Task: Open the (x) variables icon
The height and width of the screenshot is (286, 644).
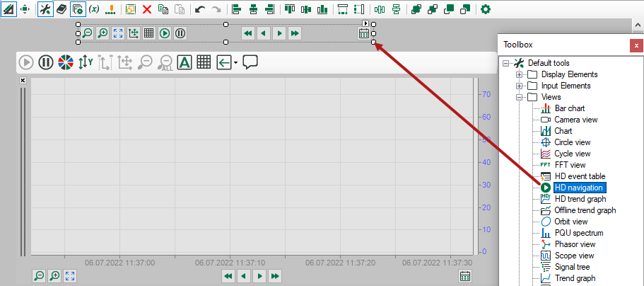Action: [x=94, y=9]
